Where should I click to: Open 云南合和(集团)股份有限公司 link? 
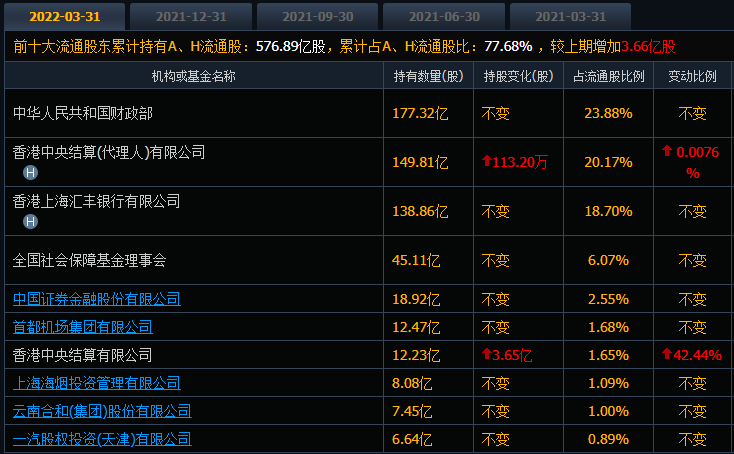click(x=102, y=411)
